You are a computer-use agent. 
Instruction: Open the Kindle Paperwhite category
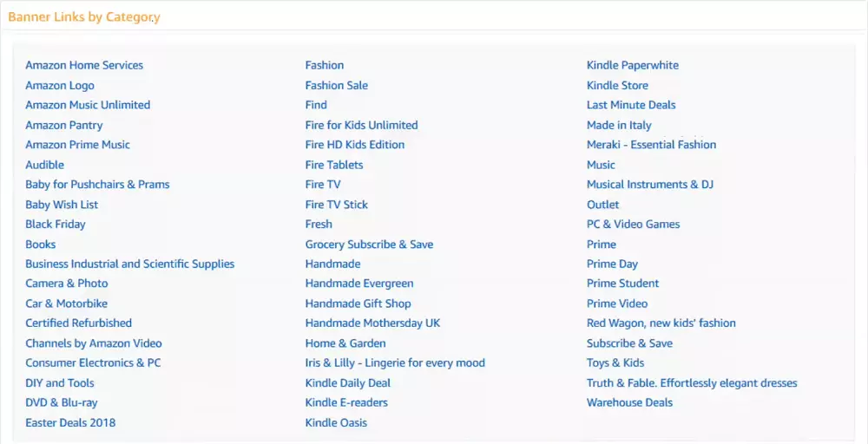(633, 65)
